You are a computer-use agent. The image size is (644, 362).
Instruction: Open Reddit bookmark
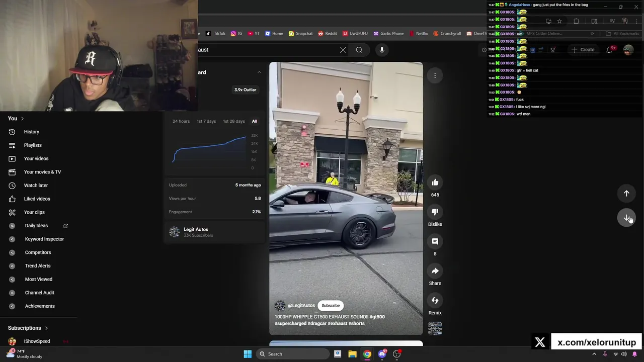[x=328, y=34]
